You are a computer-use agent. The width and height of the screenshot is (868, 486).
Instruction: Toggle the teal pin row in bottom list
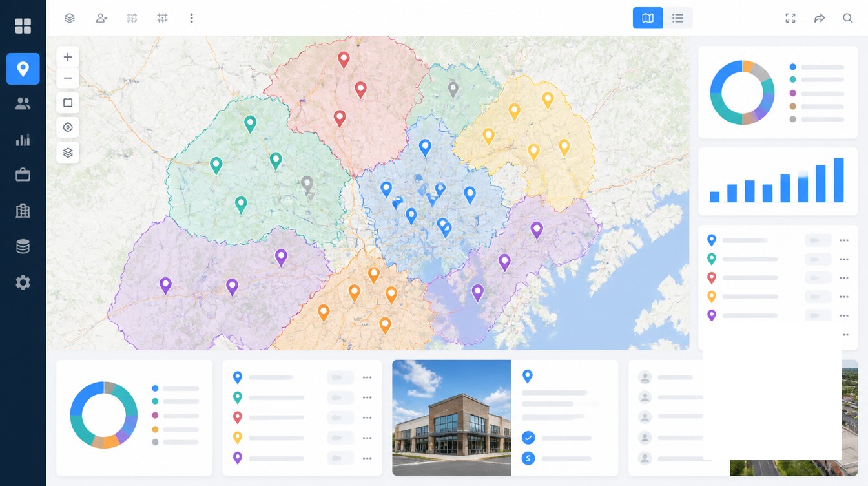(x=340, y=397)
